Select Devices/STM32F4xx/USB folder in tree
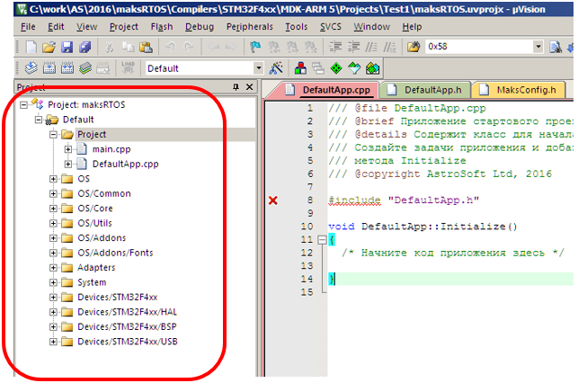578x392 pixels. click(128, 342)
